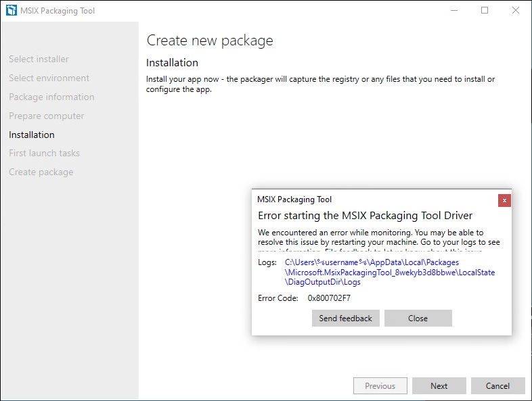Image resolution: width=532 pixels, height=401 pixels.
Task: Click the Send feedback button
Action: point(345,319)
